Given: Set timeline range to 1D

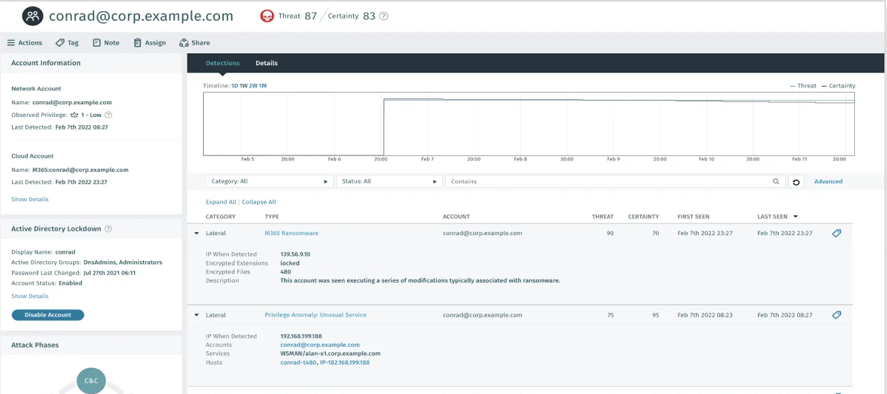Looking at the screenshot, I should click(235, 86).
